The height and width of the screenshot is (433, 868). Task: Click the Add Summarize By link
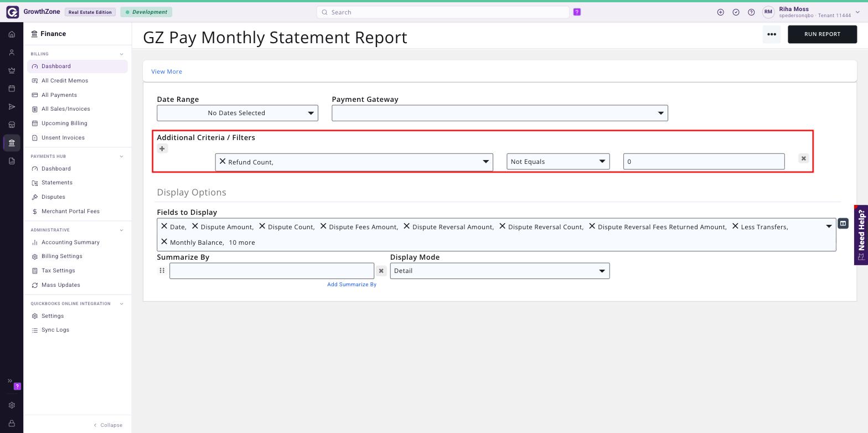[x=352, y=285]
